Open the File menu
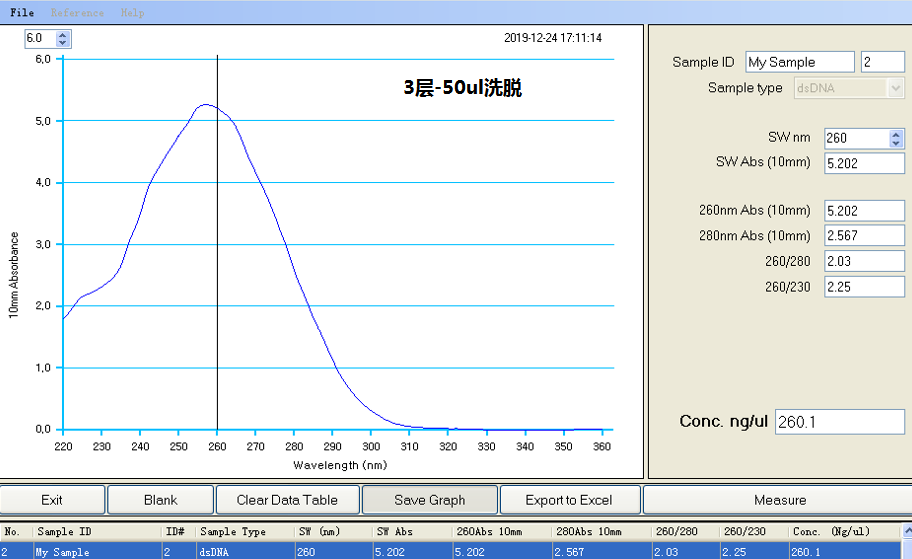912x559 pixels. click(x=22, y=12)
